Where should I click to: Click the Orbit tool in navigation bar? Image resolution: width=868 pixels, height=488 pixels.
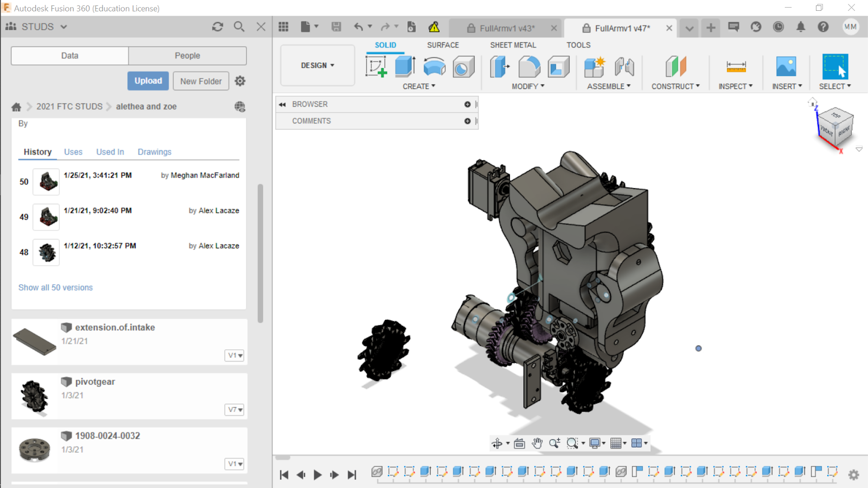497,444
